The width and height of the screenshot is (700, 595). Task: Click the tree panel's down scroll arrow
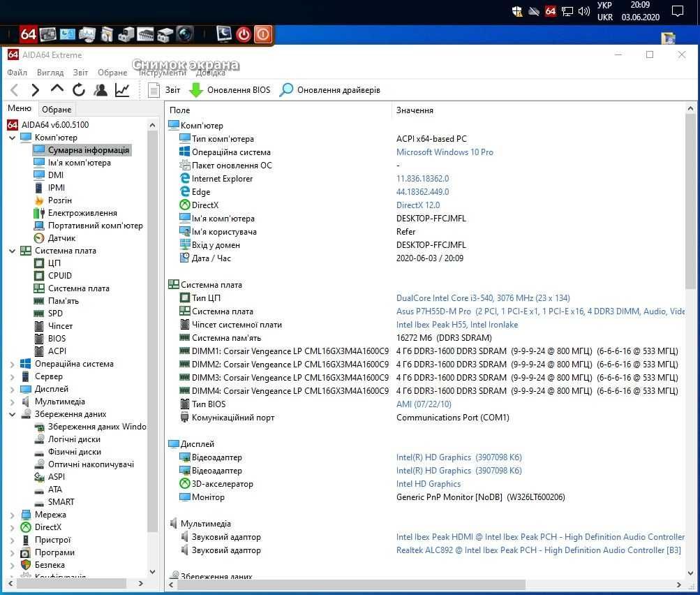point(152,571)
